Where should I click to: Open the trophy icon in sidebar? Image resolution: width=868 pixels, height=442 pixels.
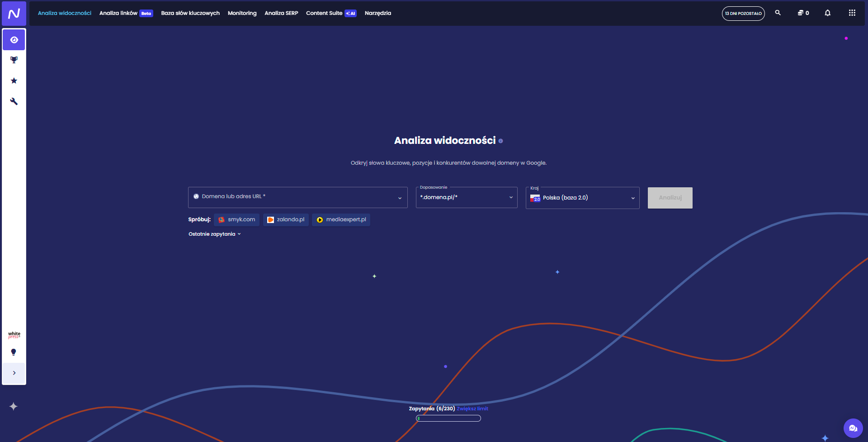coord(14,60)
